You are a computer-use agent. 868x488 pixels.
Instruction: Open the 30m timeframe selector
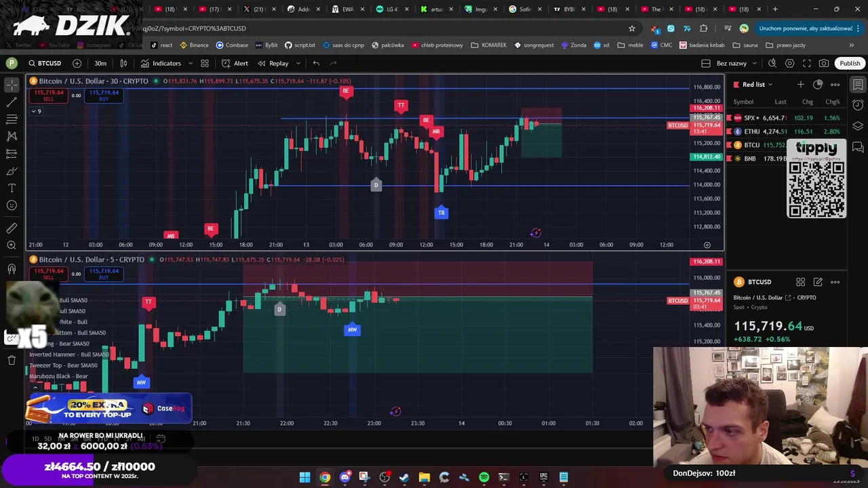100,63
